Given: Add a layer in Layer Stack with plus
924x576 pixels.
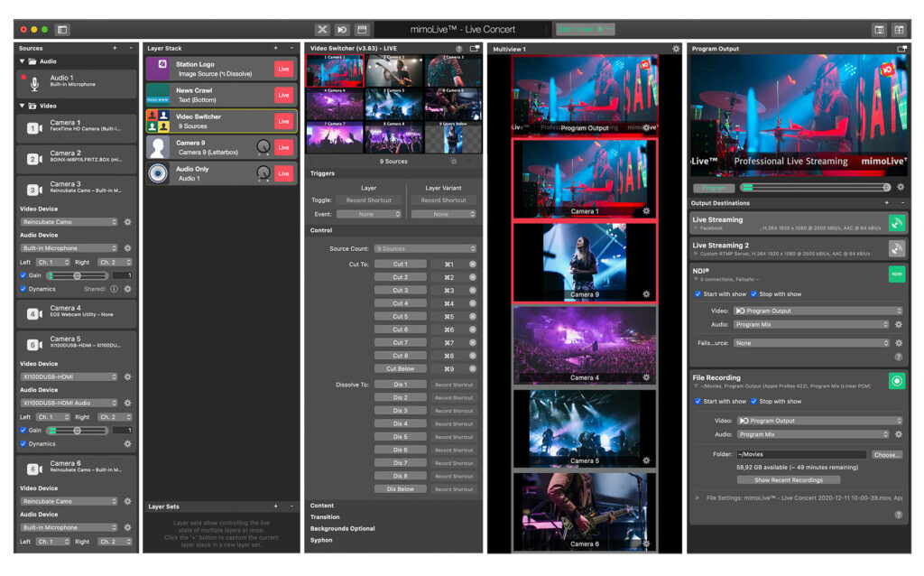Looking at the screenshot, I should (x=275, y=49).
